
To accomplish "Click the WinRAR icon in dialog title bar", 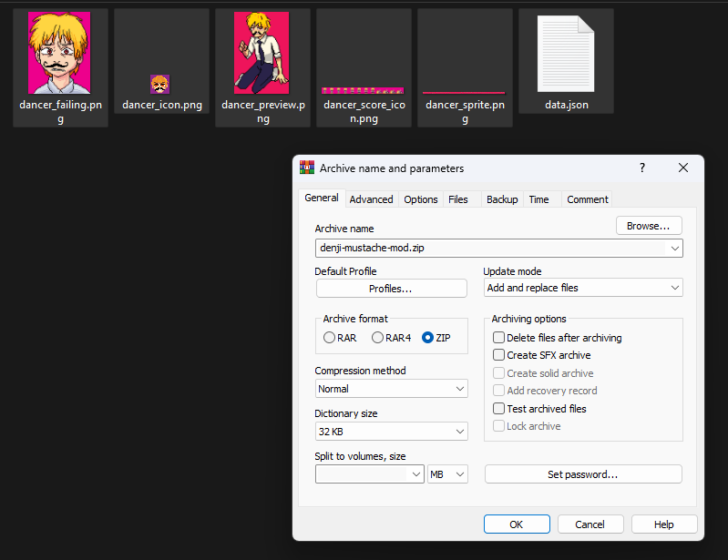I will pyautogui.click(x=307, y=168).
